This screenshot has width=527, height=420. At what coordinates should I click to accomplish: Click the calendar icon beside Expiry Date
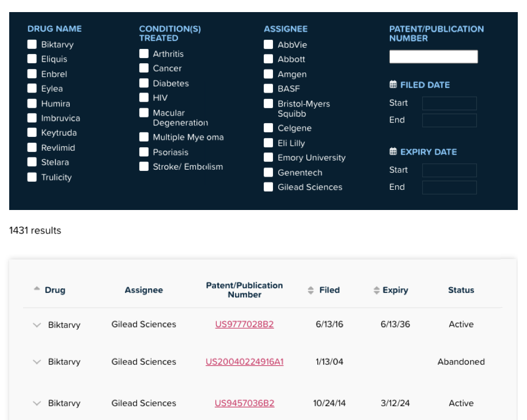click(x=393, y=151)
